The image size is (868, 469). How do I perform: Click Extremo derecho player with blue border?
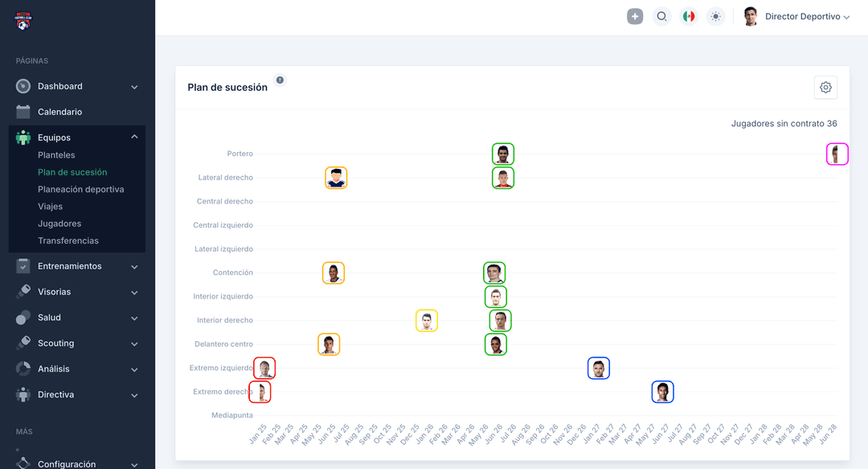(662, 392)
